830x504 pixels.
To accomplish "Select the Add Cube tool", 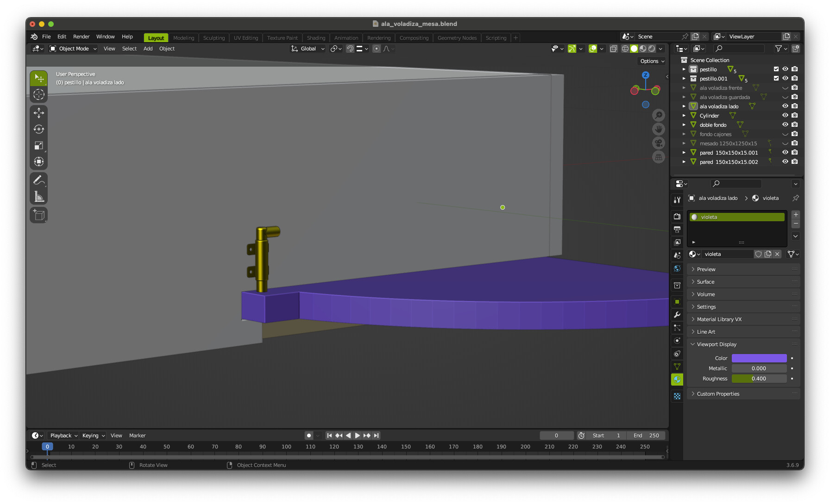I will tap(39, 215).
